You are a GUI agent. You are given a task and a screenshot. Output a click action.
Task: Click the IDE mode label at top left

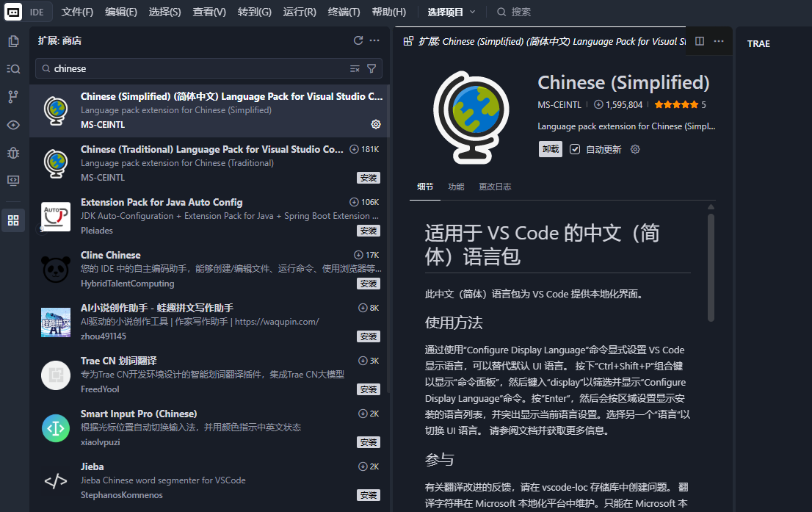[x=37, y=12]
